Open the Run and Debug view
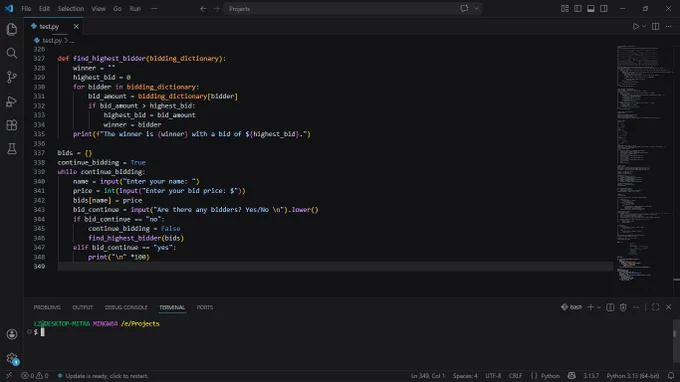The height and width of the screenshot is (382, 680). tap(12, 101)
